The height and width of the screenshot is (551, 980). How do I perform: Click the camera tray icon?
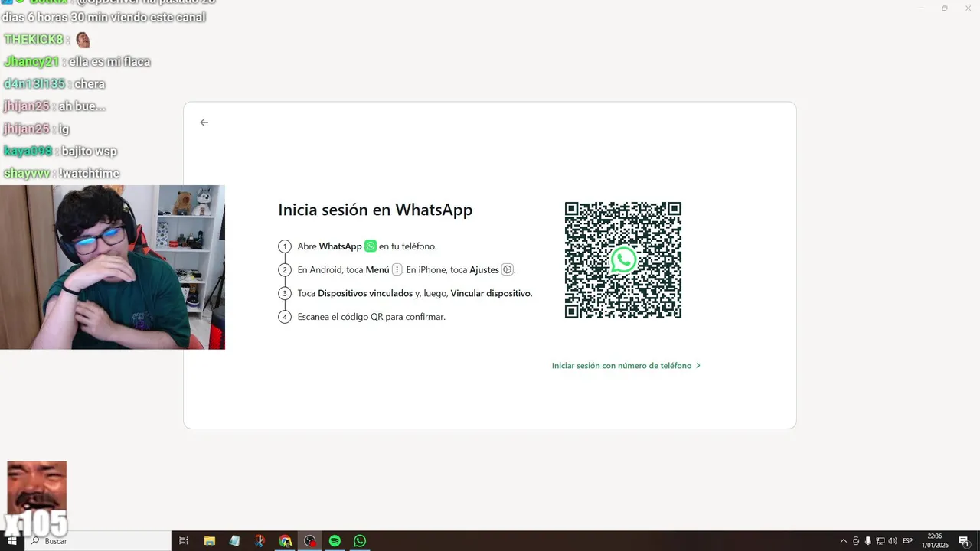pos(856,541)
